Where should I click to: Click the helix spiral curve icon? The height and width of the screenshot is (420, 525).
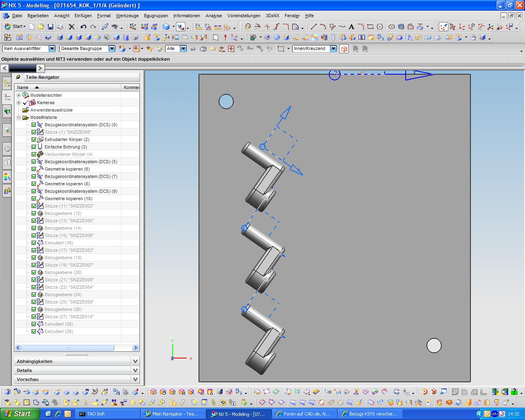click(x=401, y=27)
